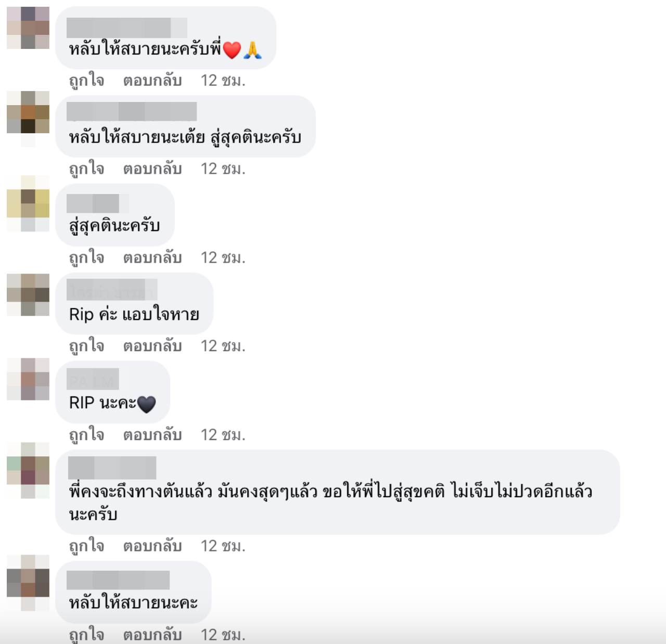Reply to the 'Rip ค่ะ แอบใจหาย' comment
The width and height of the screenshot is (666, 644).
tap(152, 346)
